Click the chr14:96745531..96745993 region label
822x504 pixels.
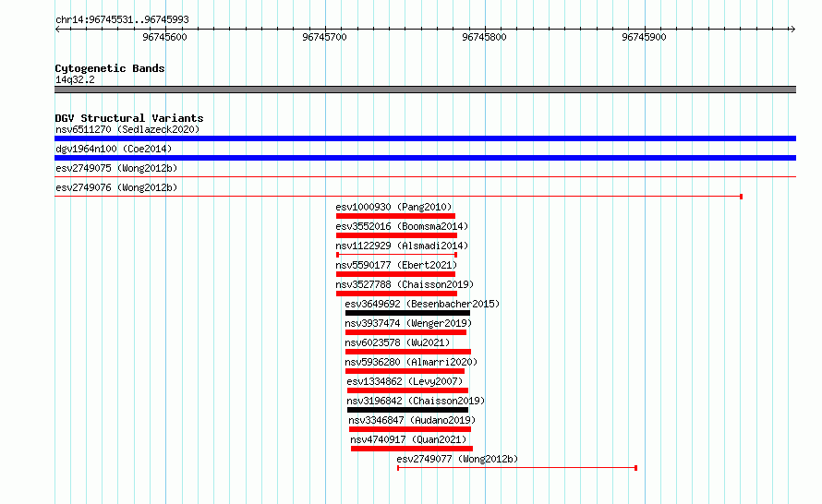(122, 20)
